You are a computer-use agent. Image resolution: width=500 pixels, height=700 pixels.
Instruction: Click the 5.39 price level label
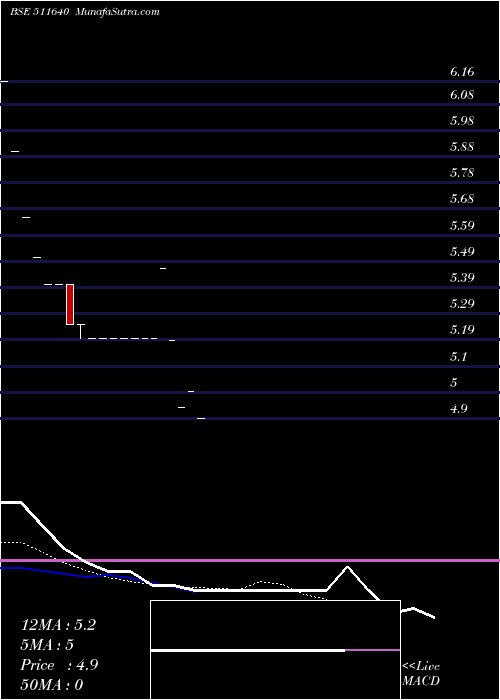[x=462, y=278]
